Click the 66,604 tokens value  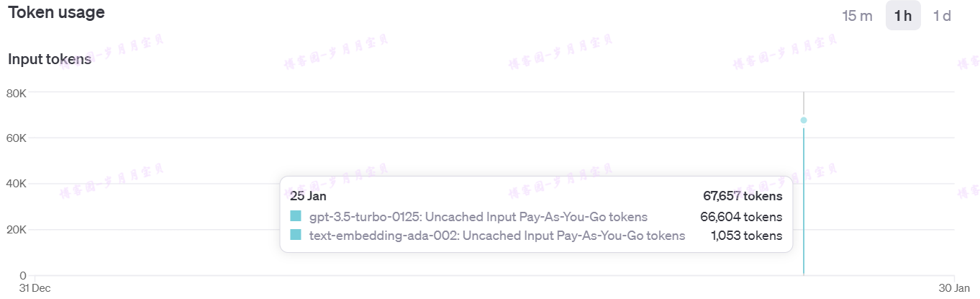[741, 217]
